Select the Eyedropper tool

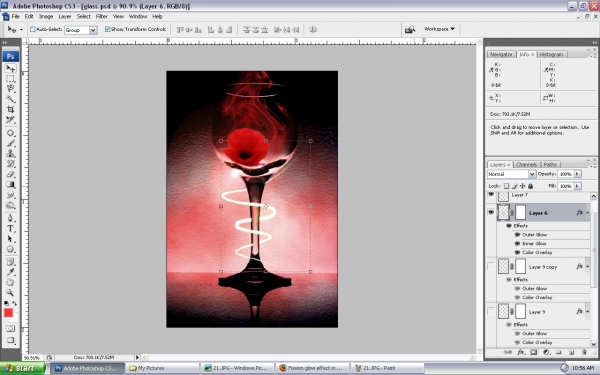10,272
